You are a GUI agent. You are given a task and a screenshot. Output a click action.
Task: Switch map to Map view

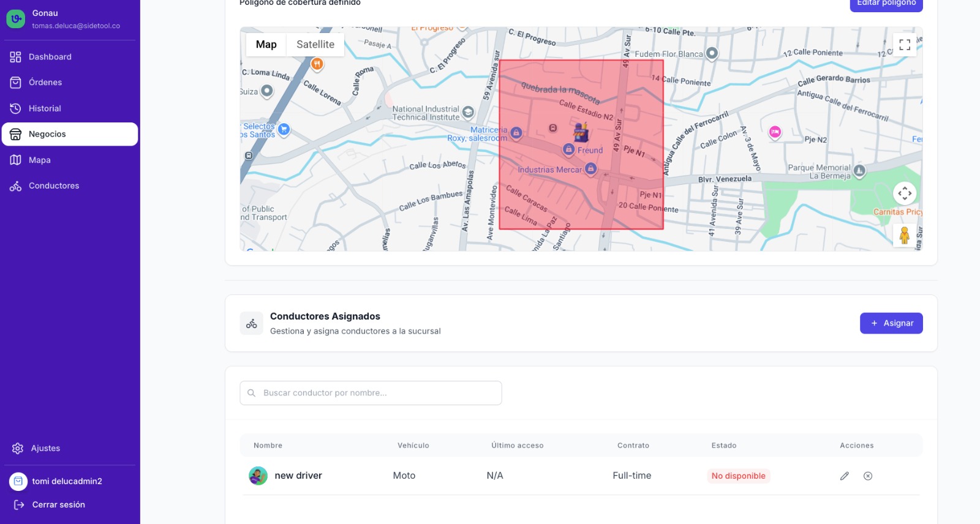266,45
